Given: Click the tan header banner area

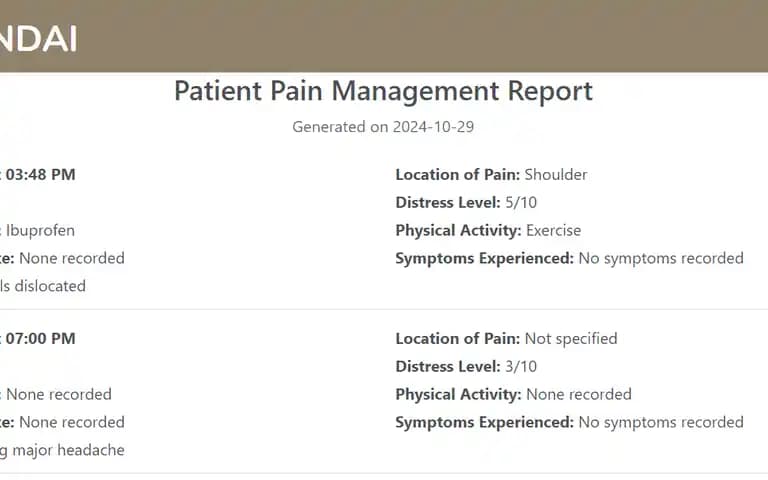Looking at the screenshot, I should pos(384,36).
